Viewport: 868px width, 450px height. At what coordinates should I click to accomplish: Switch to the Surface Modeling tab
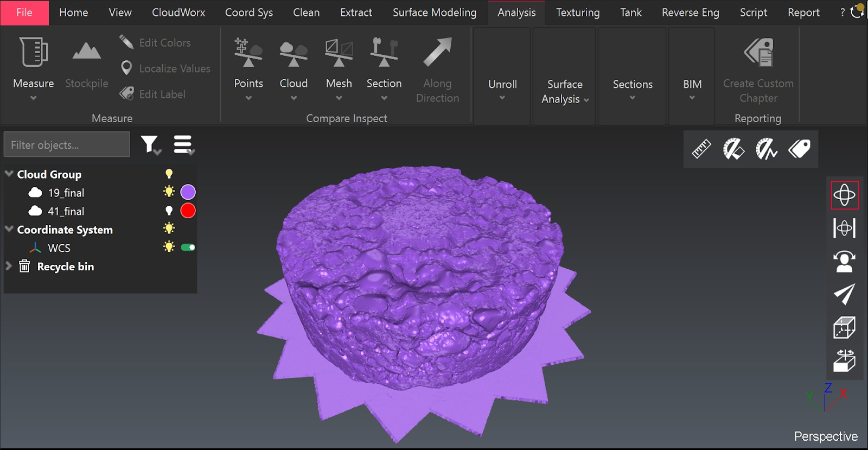coord(435,12)
